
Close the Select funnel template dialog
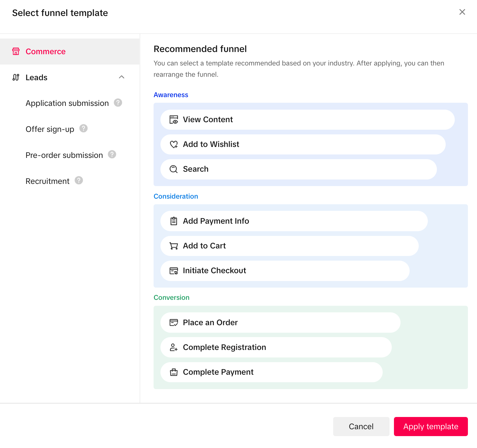pos(462,12)
